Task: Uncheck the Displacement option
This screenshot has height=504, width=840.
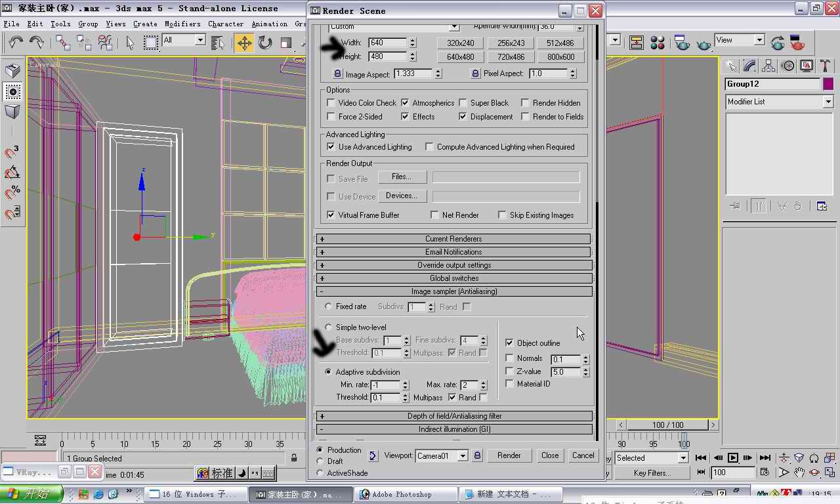Action: [x=463, y=117]
